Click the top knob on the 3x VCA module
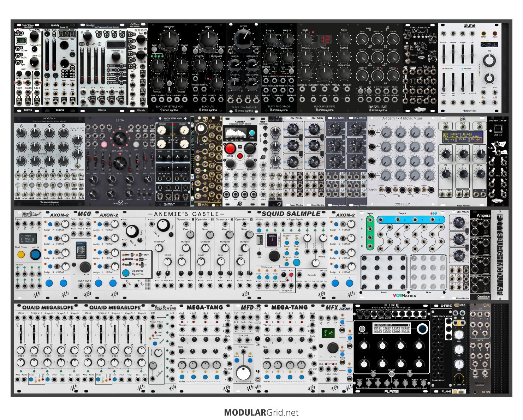The height and width of the screenshot is (420, 523). pos(459,222)
